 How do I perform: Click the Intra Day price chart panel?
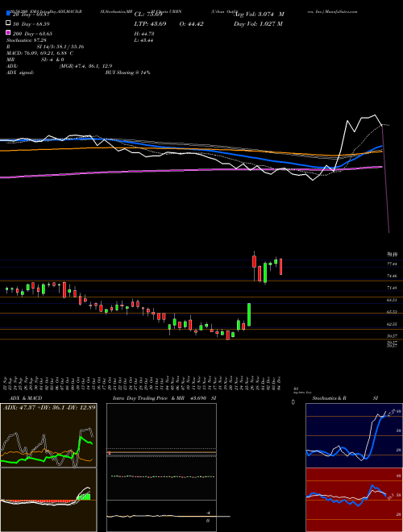pyautogui.click(x=161, y=468)
